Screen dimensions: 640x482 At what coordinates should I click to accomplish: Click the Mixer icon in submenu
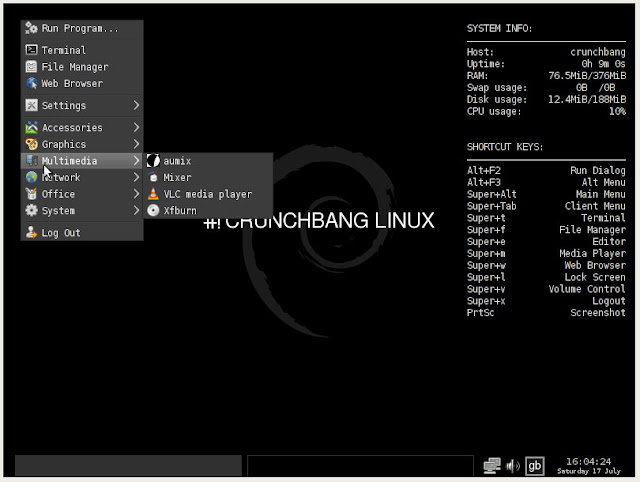pyautogui.click(x=153, y=177)
